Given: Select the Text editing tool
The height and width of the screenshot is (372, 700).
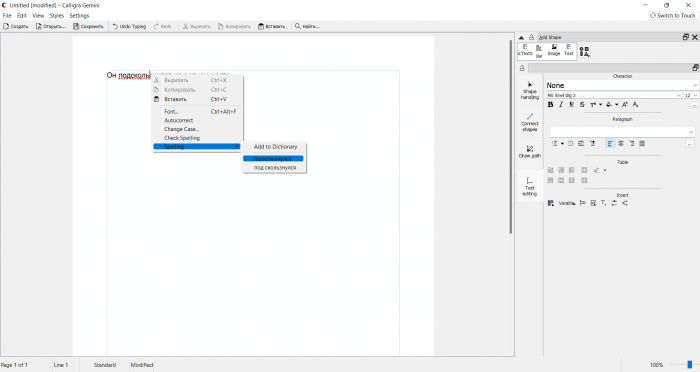Looking at the screenshot, I should 529,187.
